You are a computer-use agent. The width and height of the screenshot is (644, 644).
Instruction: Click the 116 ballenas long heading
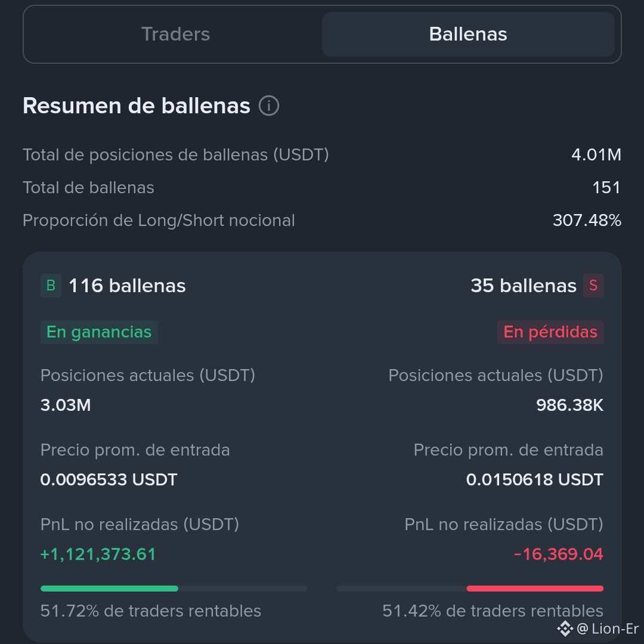tap(127, 286)
